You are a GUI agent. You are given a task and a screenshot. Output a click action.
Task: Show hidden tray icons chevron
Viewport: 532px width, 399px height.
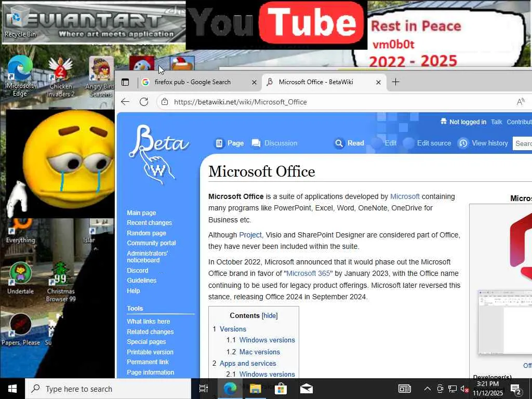(x=428, y=389)
